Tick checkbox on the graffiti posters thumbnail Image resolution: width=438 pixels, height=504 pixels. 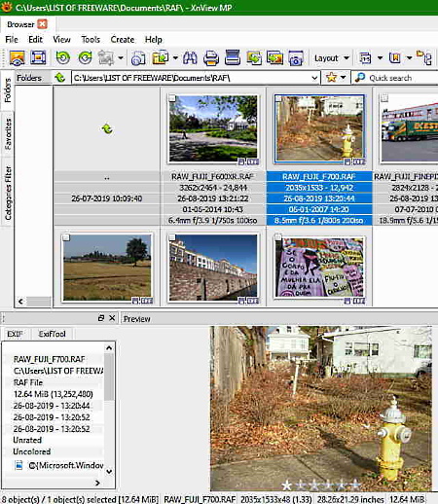[x=278, y=237]
